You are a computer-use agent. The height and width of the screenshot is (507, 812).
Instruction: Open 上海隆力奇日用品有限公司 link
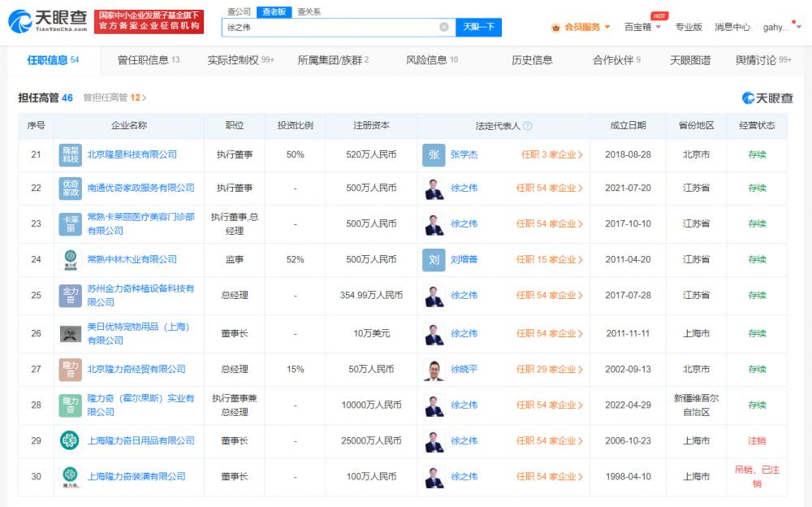(x=140, y=440)
